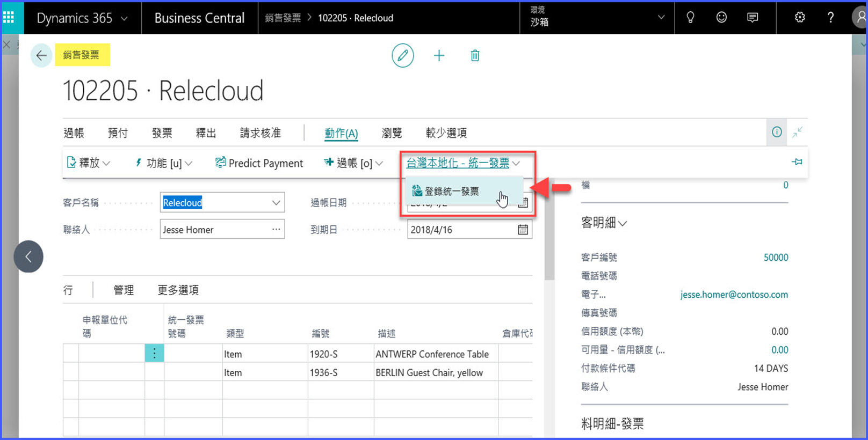
Task: Toggle the FactBox info icon
Action: click(777, 132)
